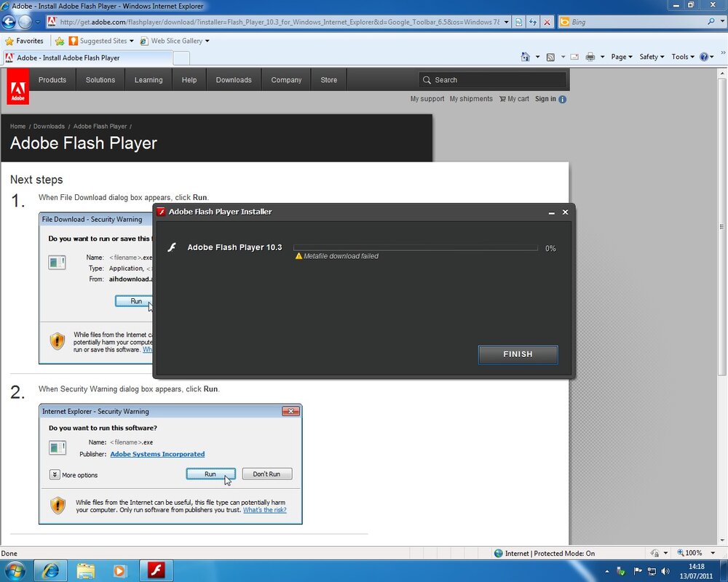Image resolution: width=728 pixels, height=582 pixels.
Task: Click the Print icon in command bar
Action: [590, 57]
